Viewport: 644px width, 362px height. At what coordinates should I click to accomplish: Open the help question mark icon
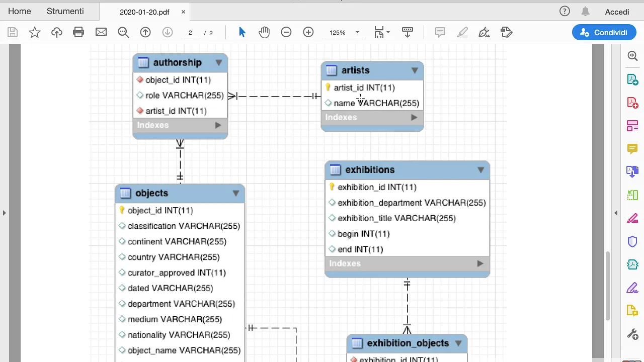(565, 11)
